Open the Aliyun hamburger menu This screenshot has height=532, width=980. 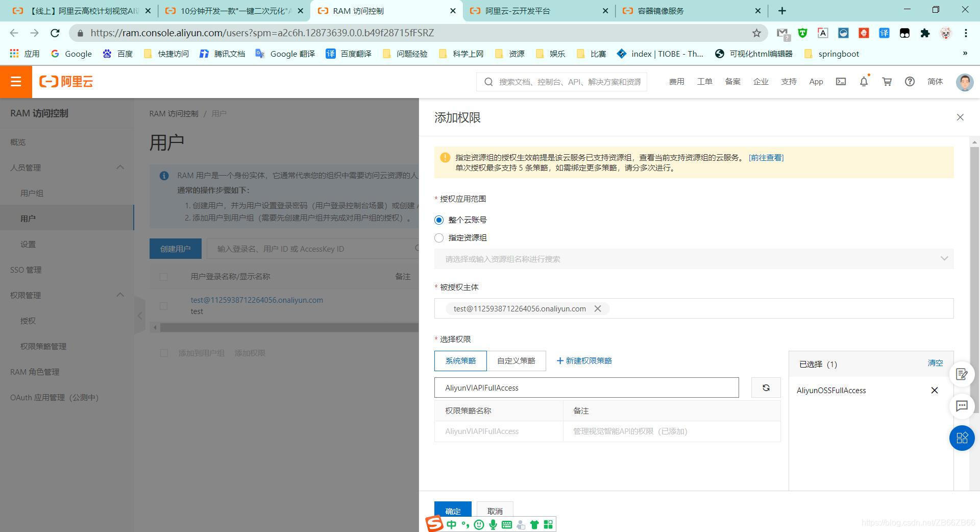[x=16, y=82]
